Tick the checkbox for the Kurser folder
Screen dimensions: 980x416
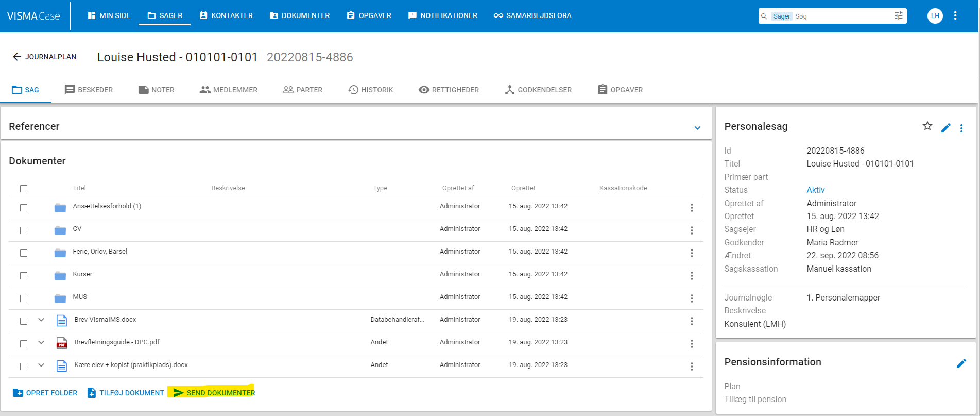tap(24, 276)
